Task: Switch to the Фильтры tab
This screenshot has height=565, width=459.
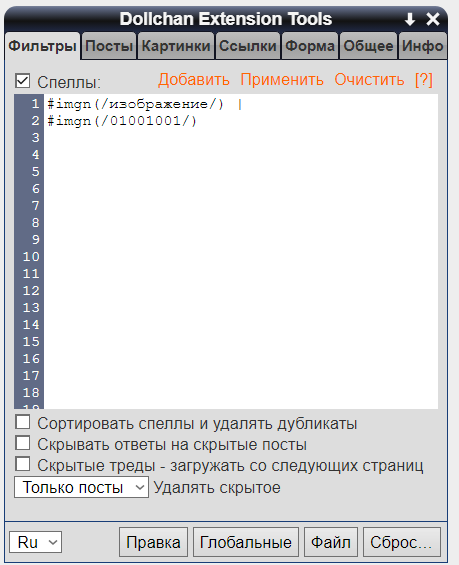Action: 43,46
